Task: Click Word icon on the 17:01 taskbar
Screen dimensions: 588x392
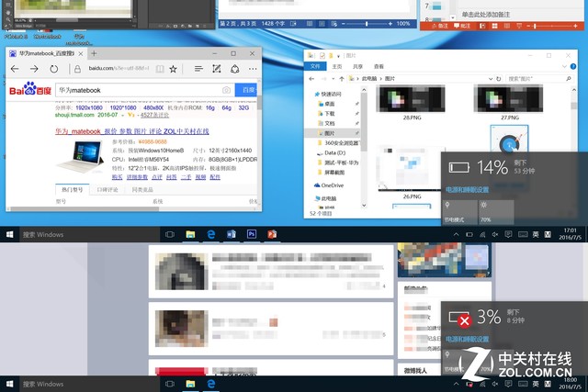Action: coord(231,234)
